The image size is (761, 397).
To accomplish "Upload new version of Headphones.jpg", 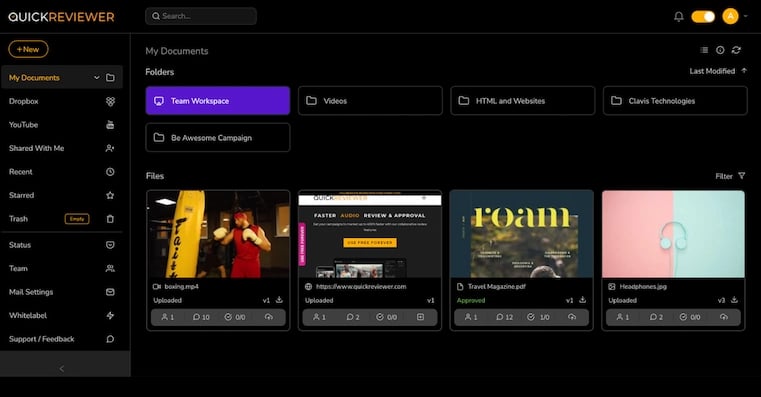I will (x=724, y=317).
